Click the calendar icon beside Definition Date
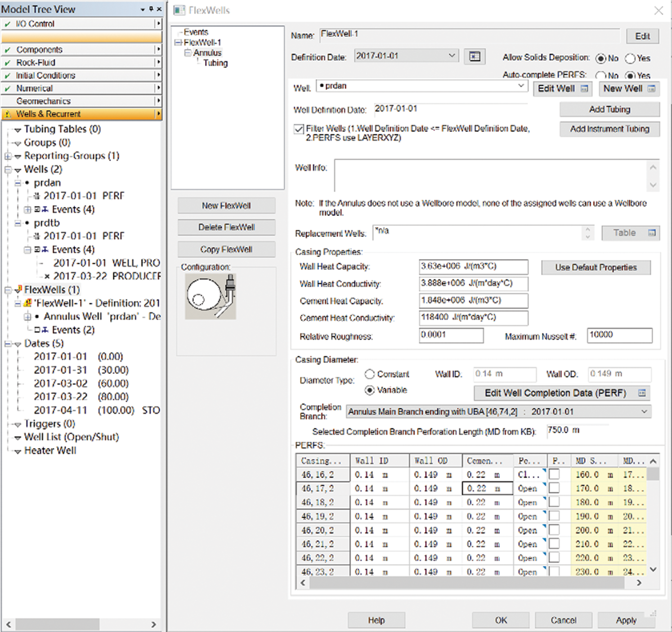Image resolution: width=672 pixels, height=632 pixels. click(x=475, y=57)
